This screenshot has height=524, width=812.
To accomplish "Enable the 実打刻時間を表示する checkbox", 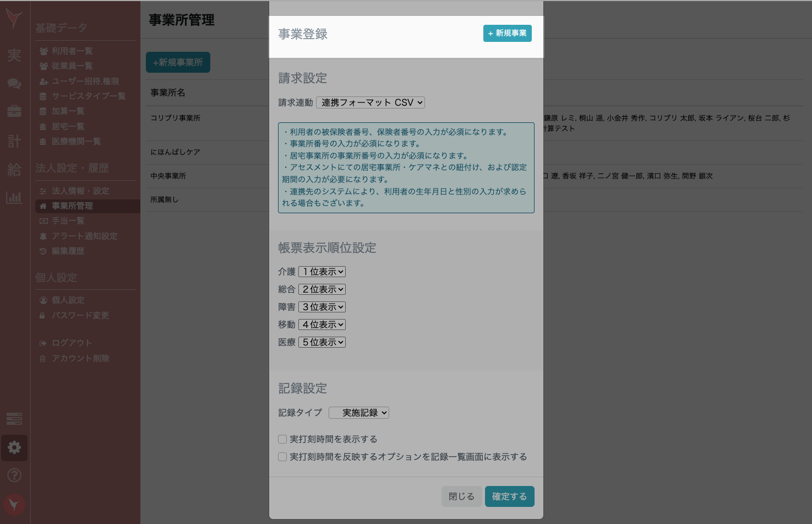I will pyautogui.click(x=282, y=439).
